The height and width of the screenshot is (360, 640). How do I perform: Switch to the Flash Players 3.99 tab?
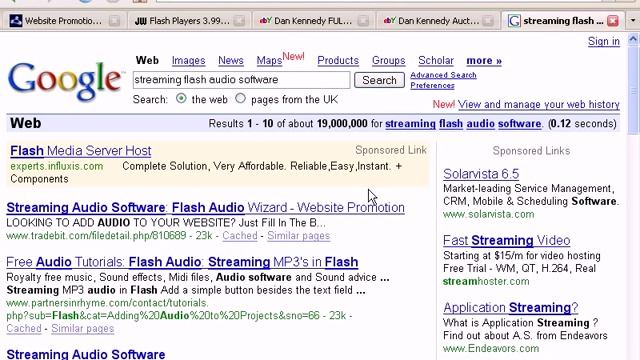click(x=189, y=21)
